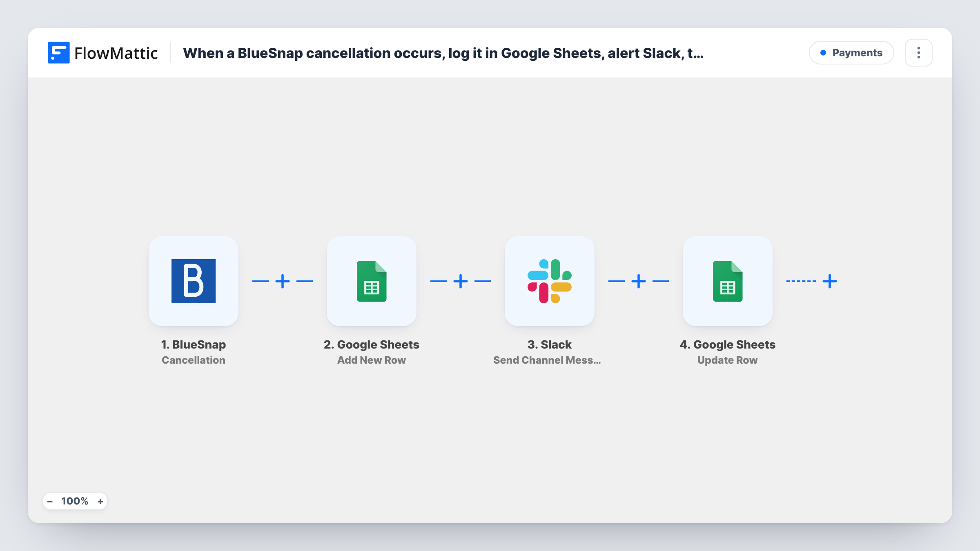Zoom in the canvas with plus button
This screenshot has height=551, width=980.
click(100, 501)
